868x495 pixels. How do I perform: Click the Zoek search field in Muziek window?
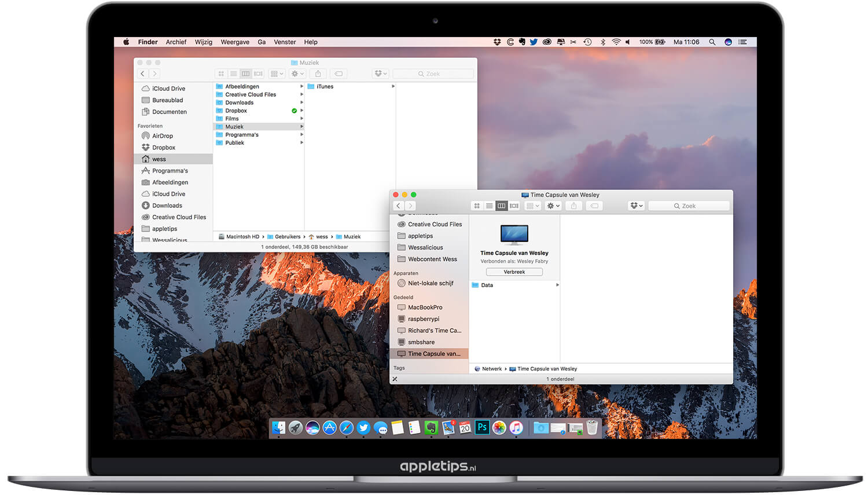point(433,74)
